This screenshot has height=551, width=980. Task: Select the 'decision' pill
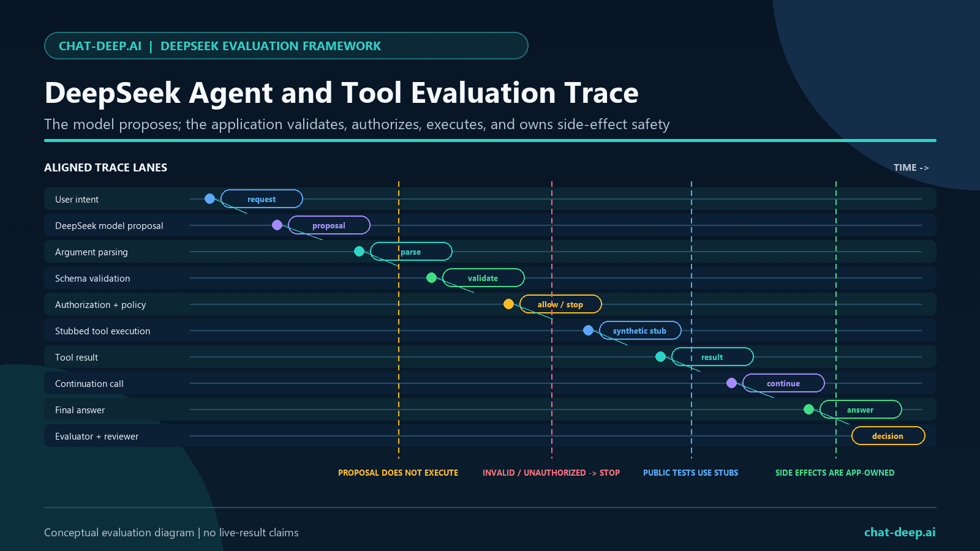coord(888,436)
